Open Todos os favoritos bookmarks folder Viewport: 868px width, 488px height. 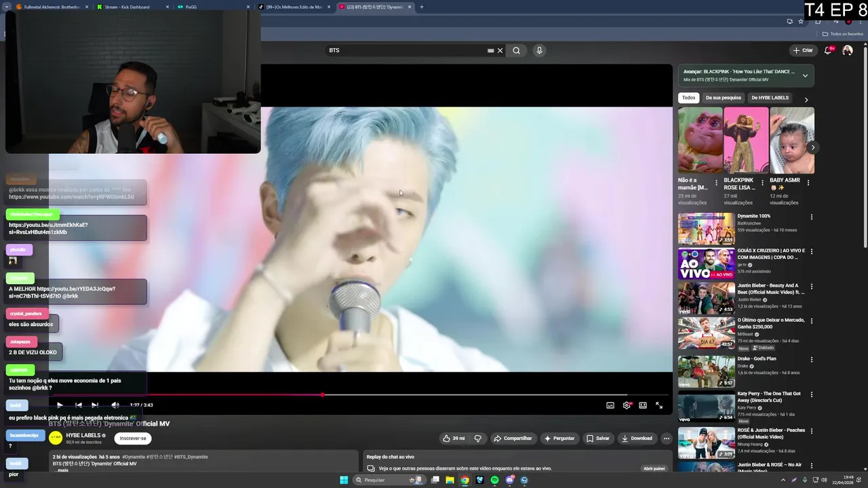(x=843, y=34)
